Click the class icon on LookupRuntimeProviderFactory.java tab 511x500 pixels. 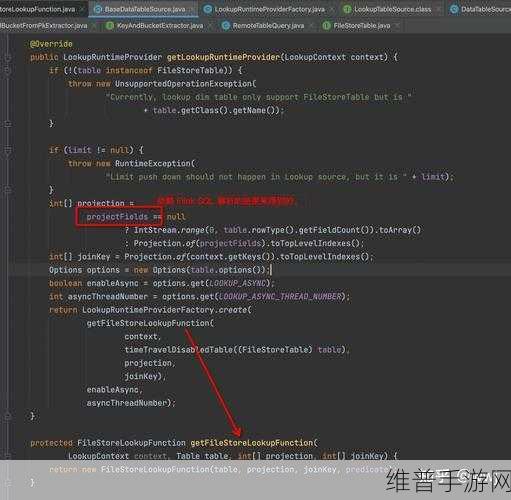[x=207, y=9]
